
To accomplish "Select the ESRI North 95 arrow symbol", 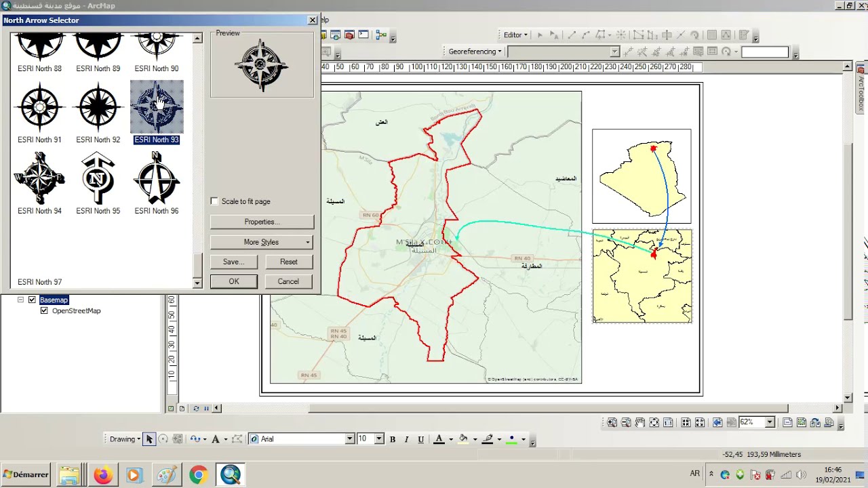I will point(98,178).
